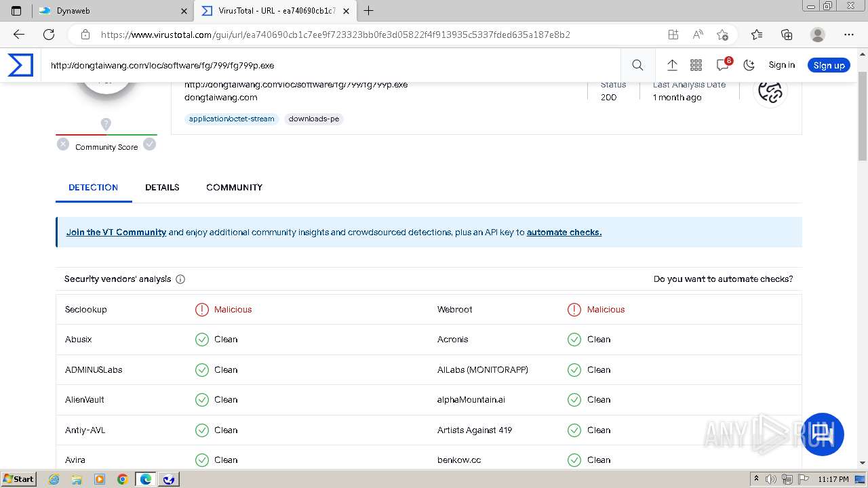
Task: Go back in browser
Action: 19,35
